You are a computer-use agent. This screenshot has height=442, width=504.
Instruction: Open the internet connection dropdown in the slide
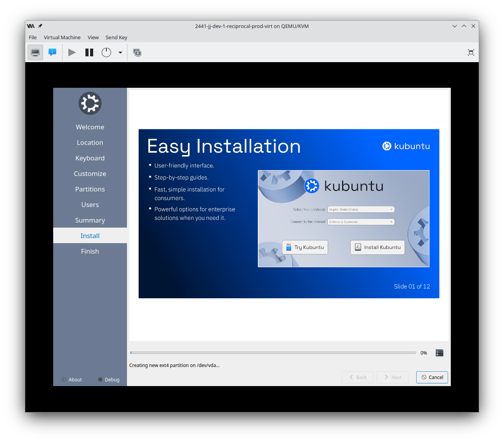click(361, 222)
